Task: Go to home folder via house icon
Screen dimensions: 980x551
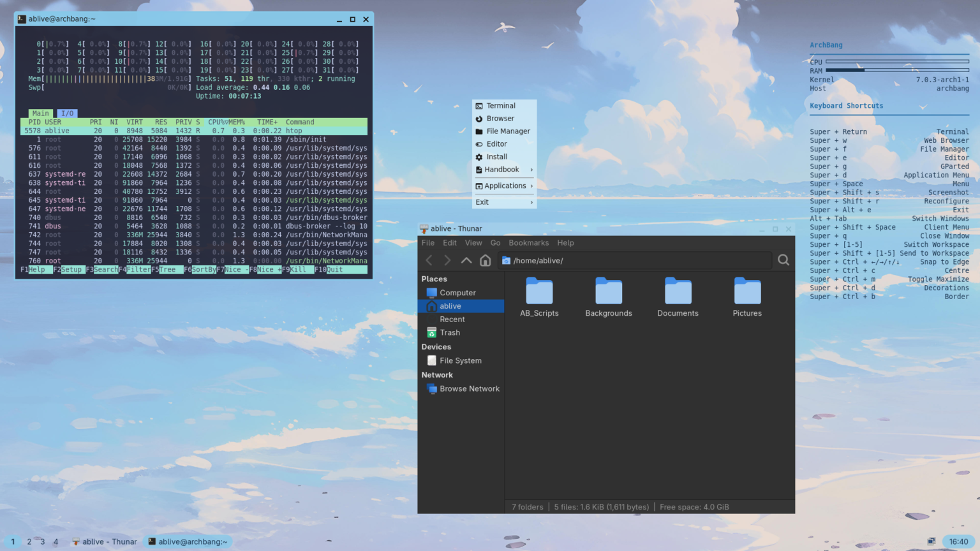Action: [x=485, y=260]
